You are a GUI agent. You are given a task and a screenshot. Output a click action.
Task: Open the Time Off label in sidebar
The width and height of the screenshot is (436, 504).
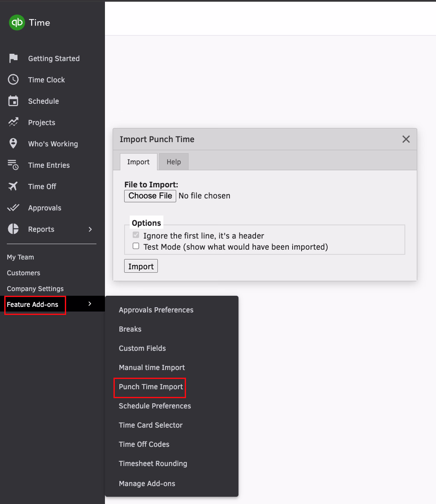42,186
